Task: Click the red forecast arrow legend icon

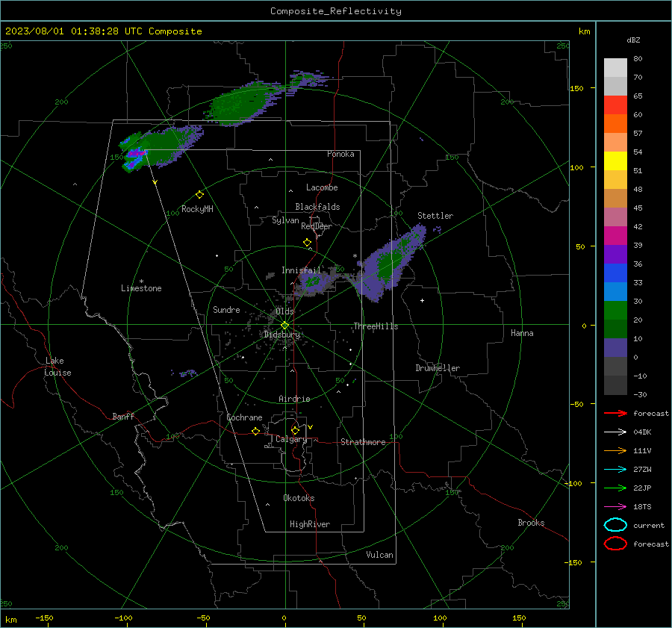Action: coord(615,413)
